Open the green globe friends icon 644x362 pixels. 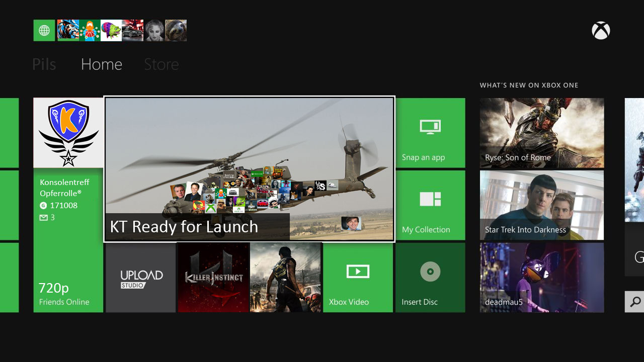point(44,31)
